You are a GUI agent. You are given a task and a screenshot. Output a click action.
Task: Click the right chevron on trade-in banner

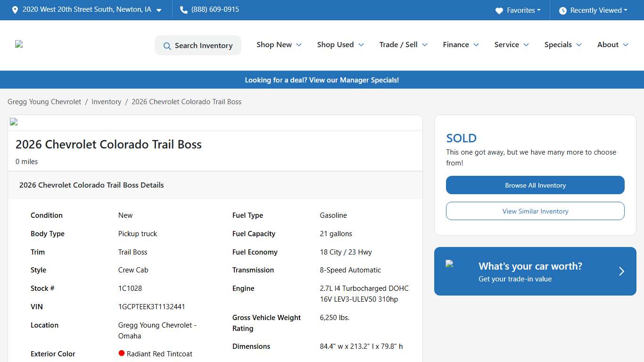(x=621, y=271)
